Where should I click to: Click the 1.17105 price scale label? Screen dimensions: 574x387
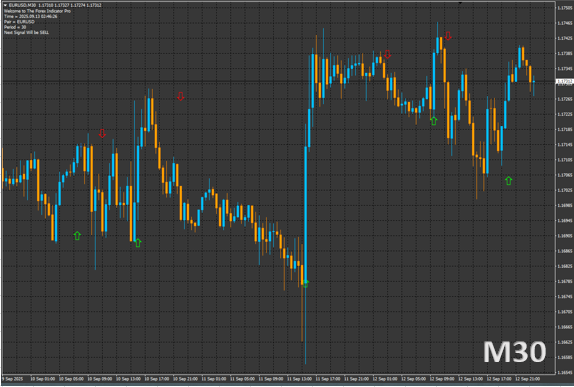click(x=564, y=160)
